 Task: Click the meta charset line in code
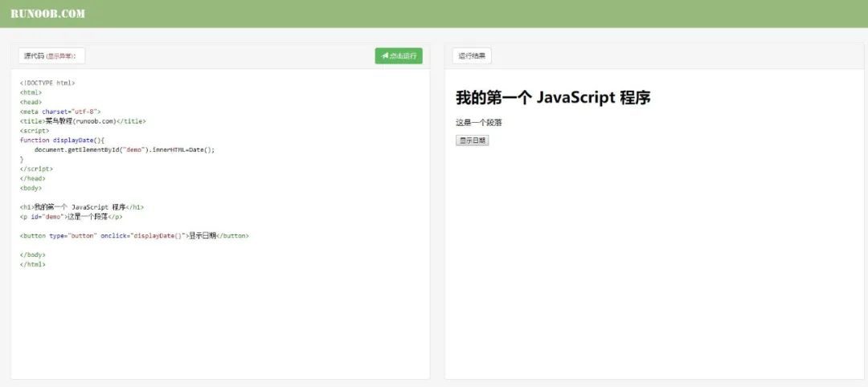60,112
